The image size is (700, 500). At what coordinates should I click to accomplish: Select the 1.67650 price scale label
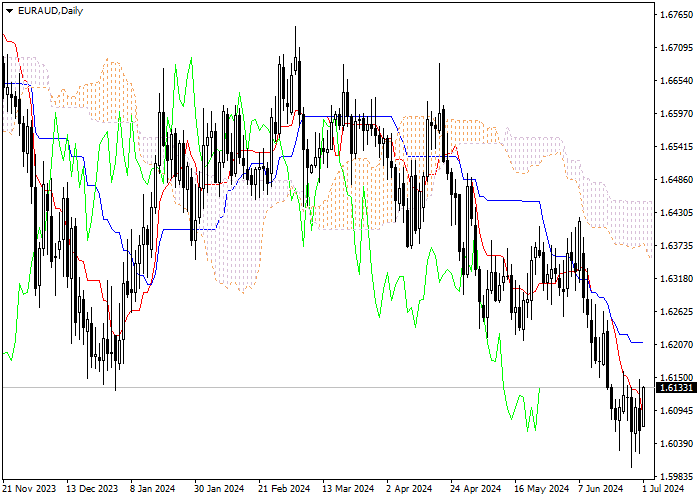pos(676,15)
